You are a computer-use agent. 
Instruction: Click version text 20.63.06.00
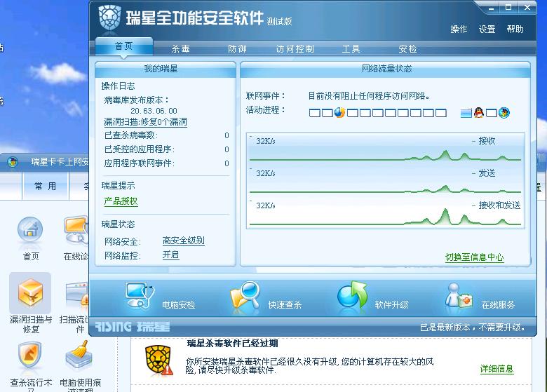tap(154, 111)
